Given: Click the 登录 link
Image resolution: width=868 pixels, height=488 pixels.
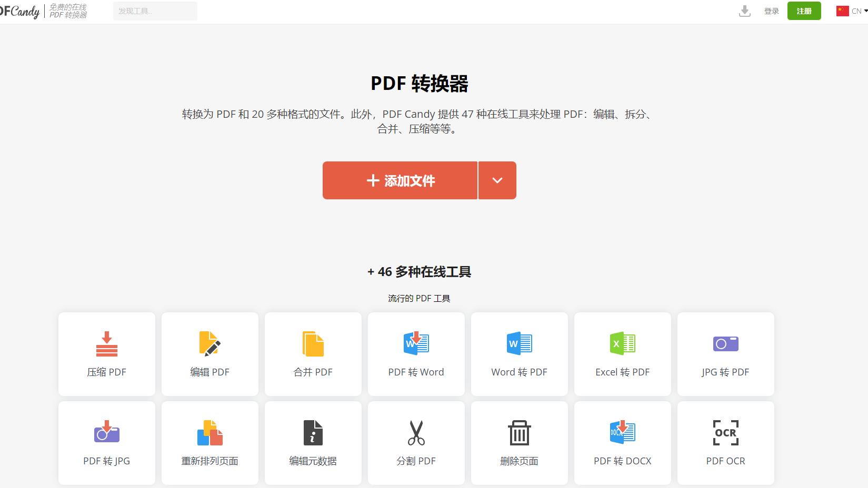Looking at the screenshot, I should tap(771, 11).
